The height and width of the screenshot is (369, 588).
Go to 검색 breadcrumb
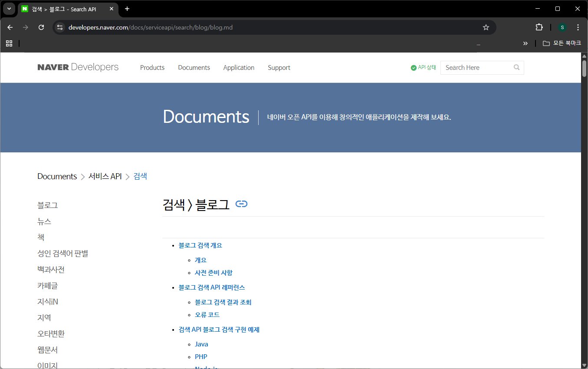coord(140,176)
